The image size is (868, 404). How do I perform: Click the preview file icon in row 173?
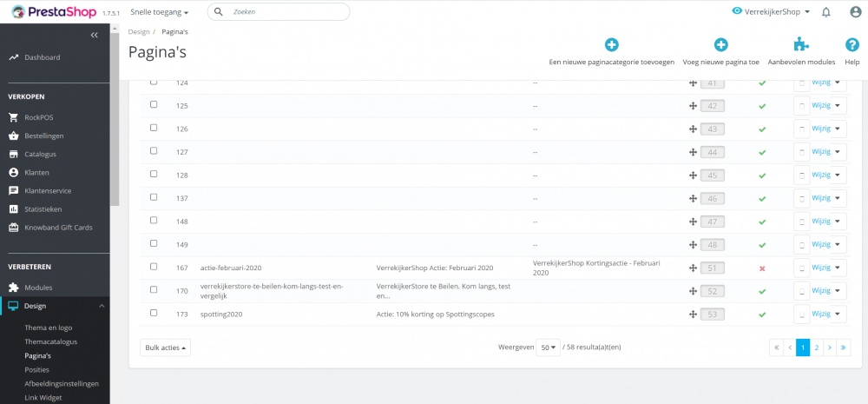coord(801,315)
